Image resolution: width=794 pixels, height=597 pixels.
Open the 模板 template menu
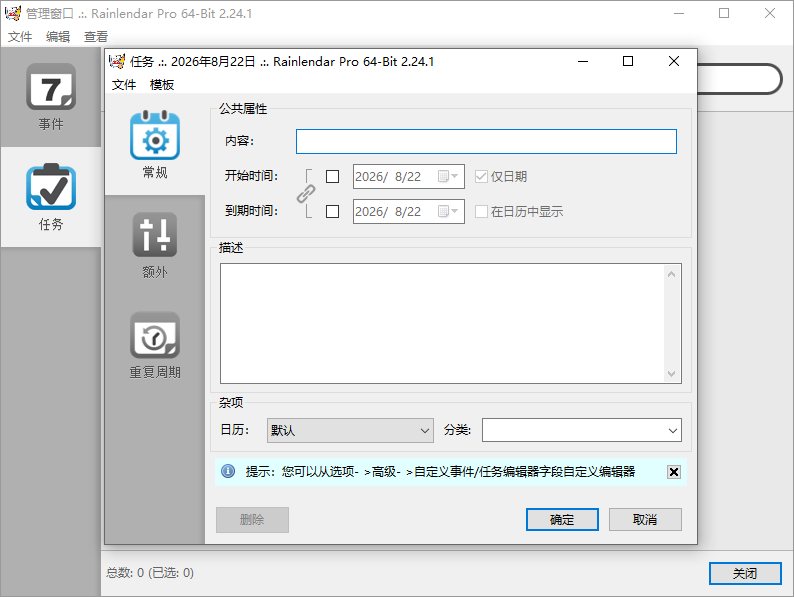pyautogui.click(x=162, y=85)
